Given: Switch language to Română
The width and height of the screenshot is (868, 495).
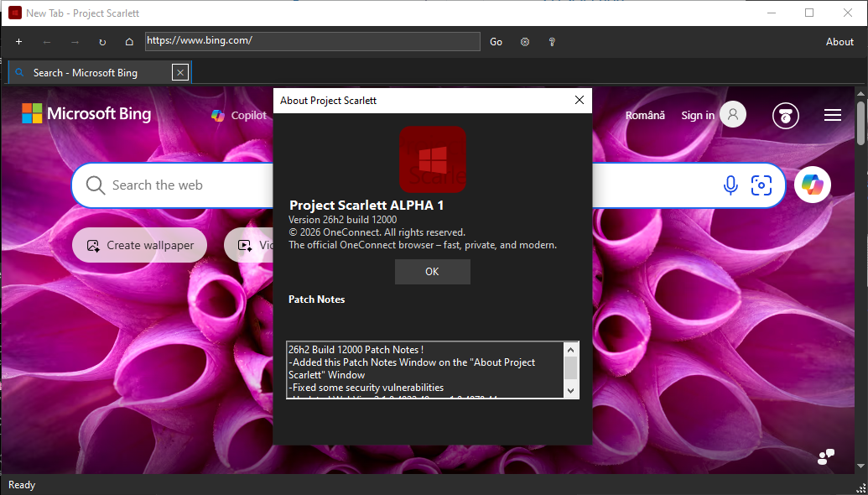Looking at the screenshot, I should click(645, 115).
